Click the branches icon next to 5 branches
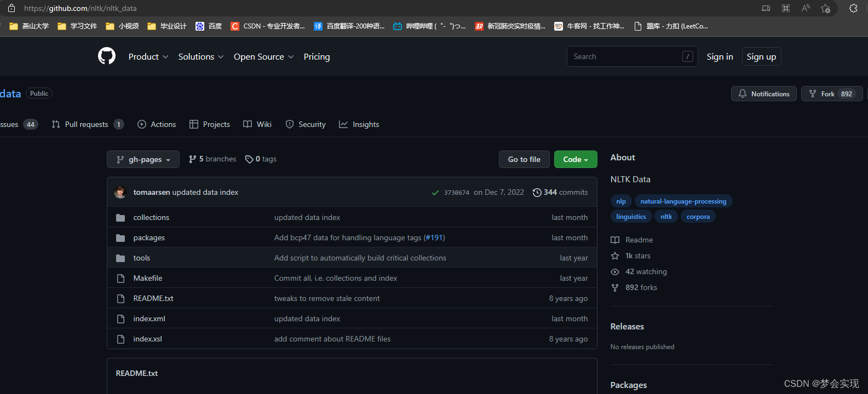 192,159
